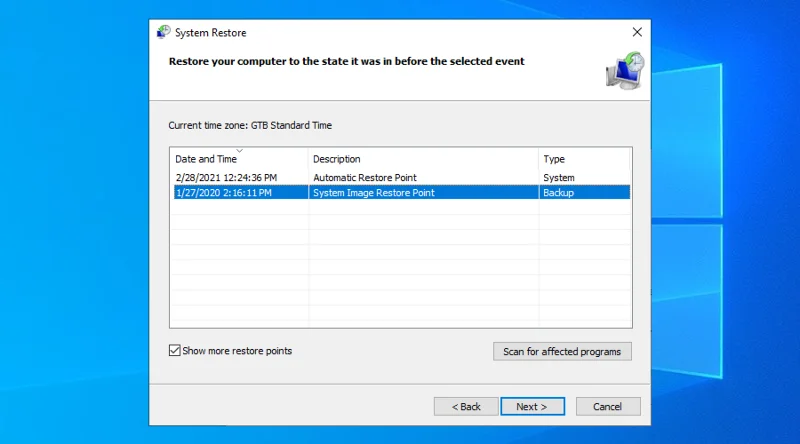Screen dimensions: 800x444
Task: Click the Type column header
Action: pyautogui.click(x=584, y=159)
